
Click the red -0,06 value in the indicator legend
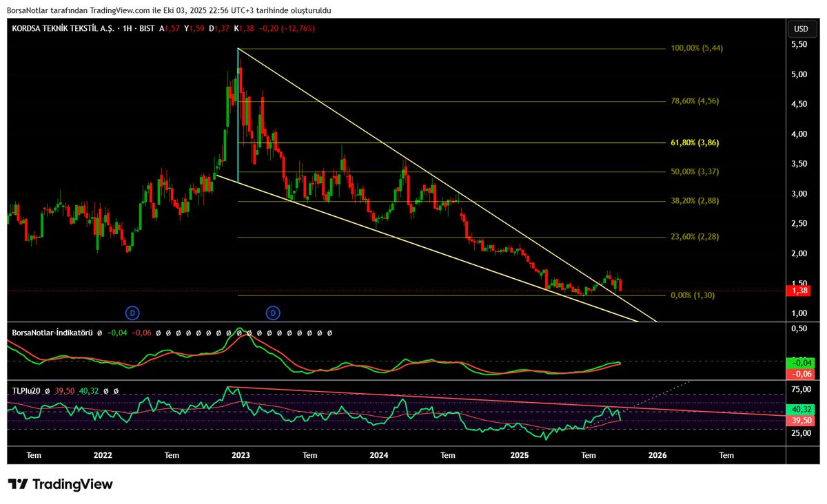pos(141,335)
